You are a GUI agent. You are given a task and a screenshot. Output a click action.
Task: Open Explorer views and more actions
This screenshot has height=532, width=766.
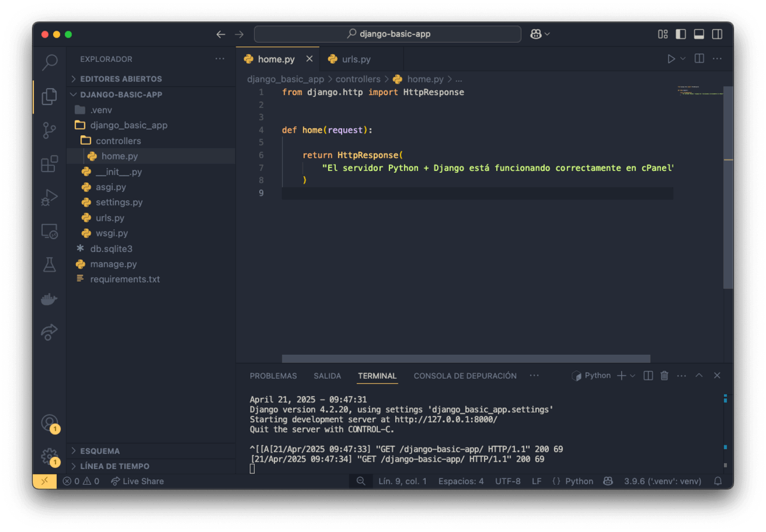(x=220, y=59)
